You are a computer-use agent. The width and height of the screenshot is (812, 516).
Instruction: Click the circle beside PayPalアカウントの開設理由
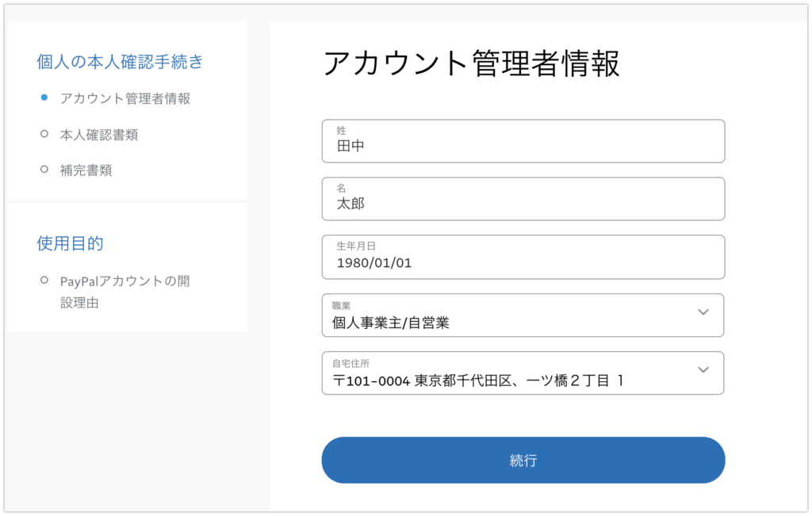[x=44, y=280]
